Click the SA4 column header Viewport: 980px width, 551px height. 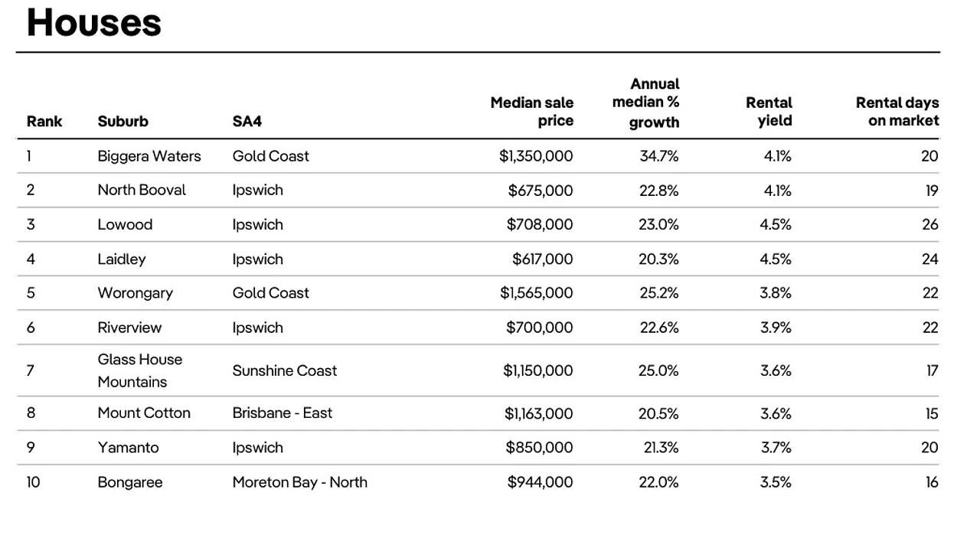pos(247,121)
